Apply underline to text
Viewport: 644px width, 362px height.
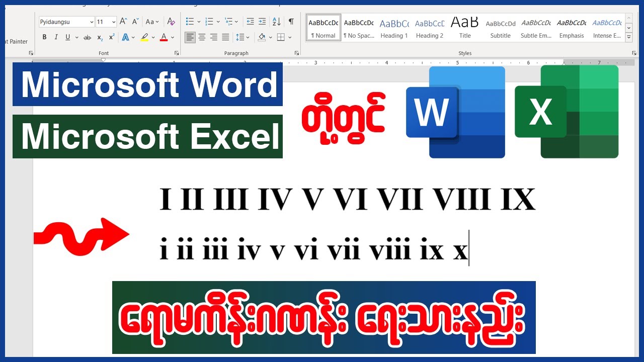pos(67,37)
